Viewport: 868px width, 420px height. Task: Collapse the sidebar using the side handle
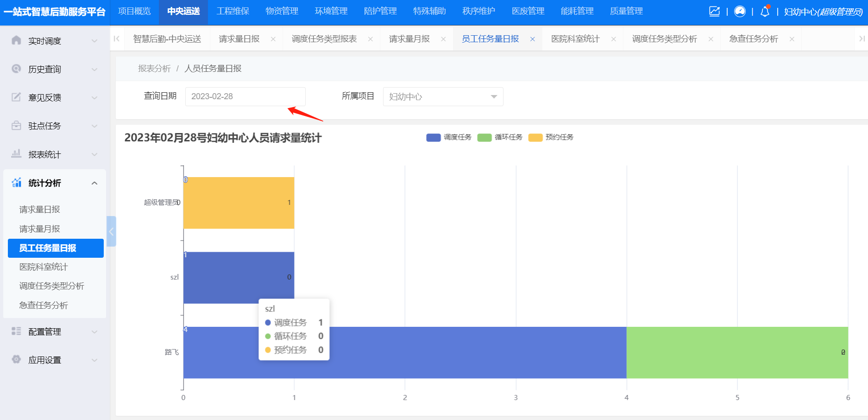click(x=111, y=231)
